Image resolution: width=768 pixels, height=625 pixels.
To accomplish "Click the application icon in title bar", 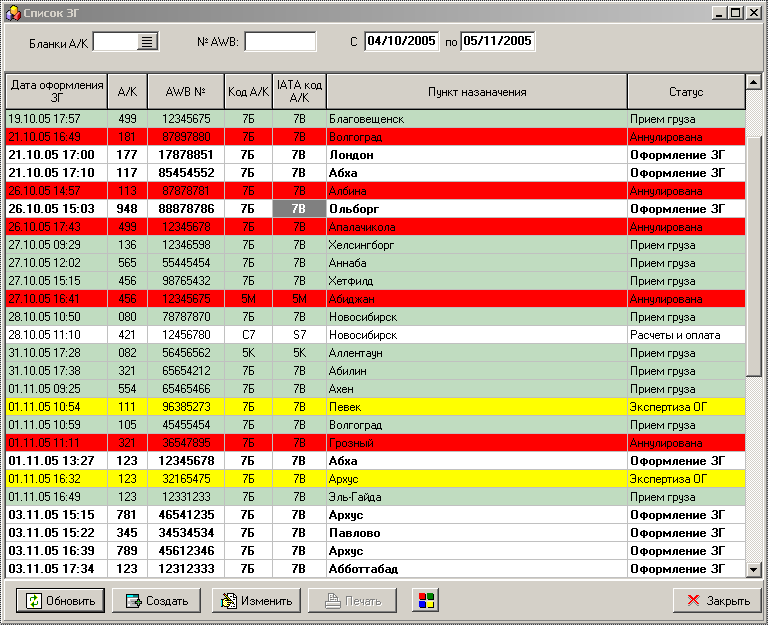I will [13, 13].
